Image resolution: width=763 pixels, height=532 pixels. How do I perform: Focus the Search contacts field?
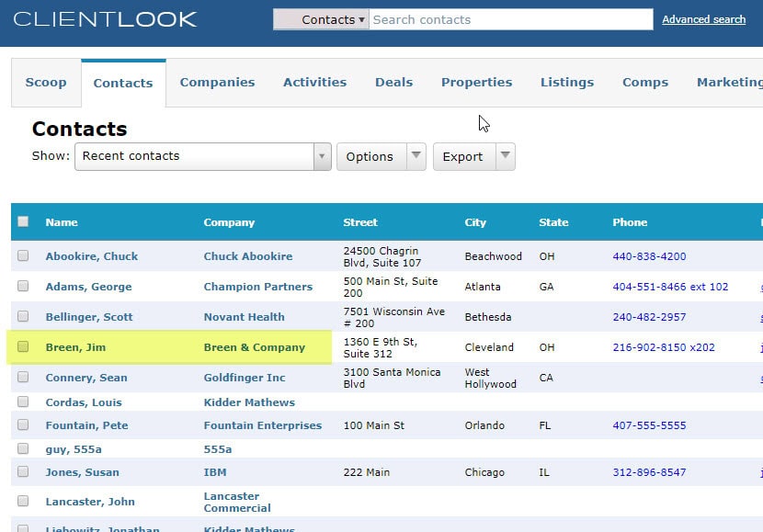[511, 19]
